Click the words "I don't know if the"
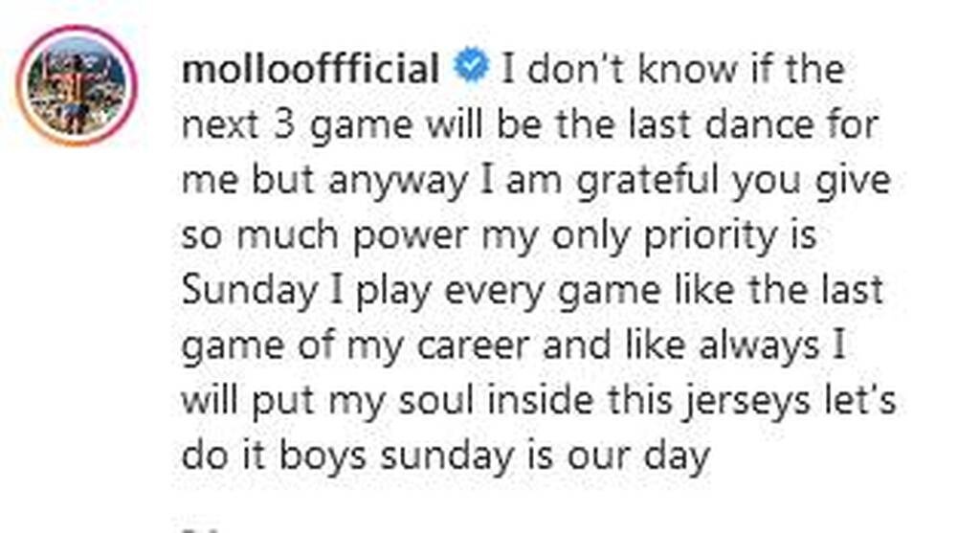Screen dimensions: 980x533 coord(673,69)
